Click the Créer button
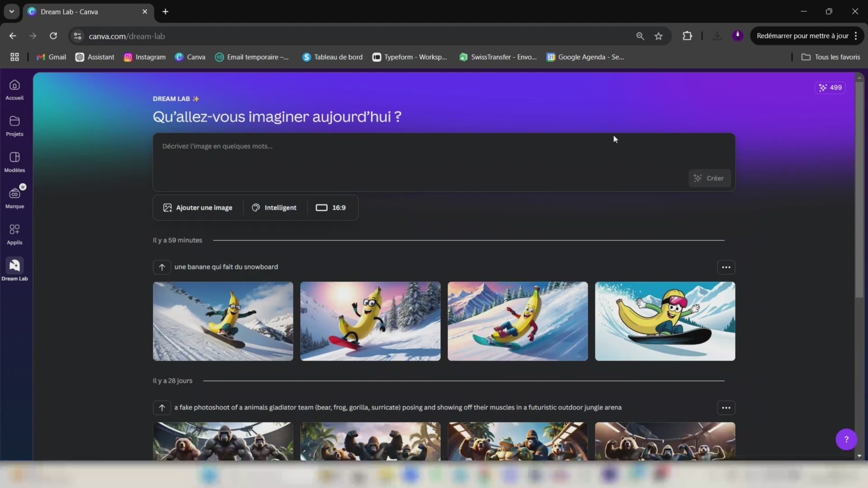 [x=709, y=178]
